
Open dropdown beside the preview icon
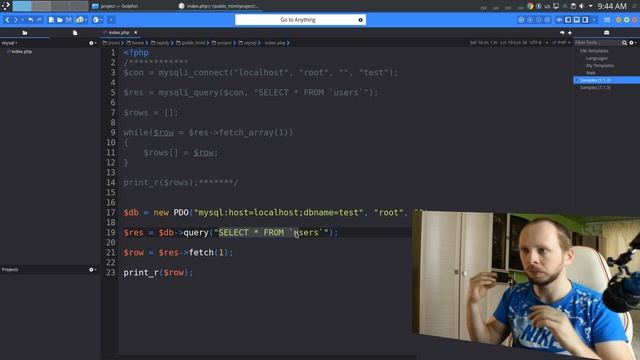(86, 20)
